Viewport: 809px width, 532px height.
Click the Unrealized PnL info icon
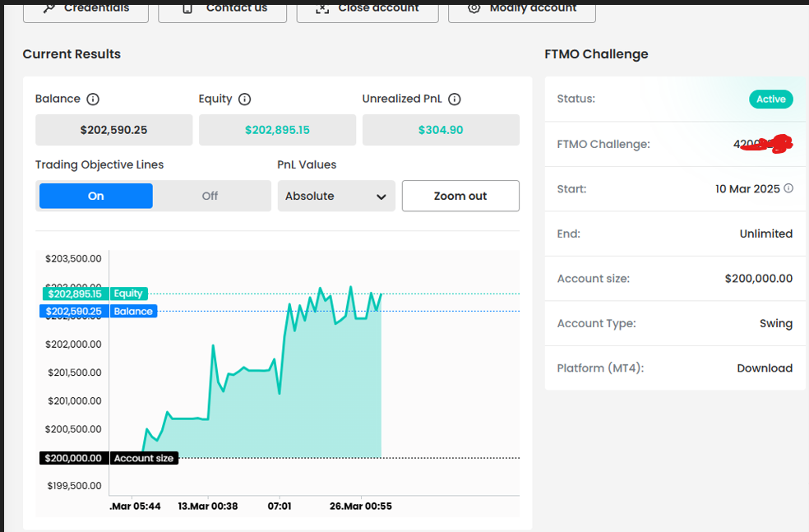[455, 99]
